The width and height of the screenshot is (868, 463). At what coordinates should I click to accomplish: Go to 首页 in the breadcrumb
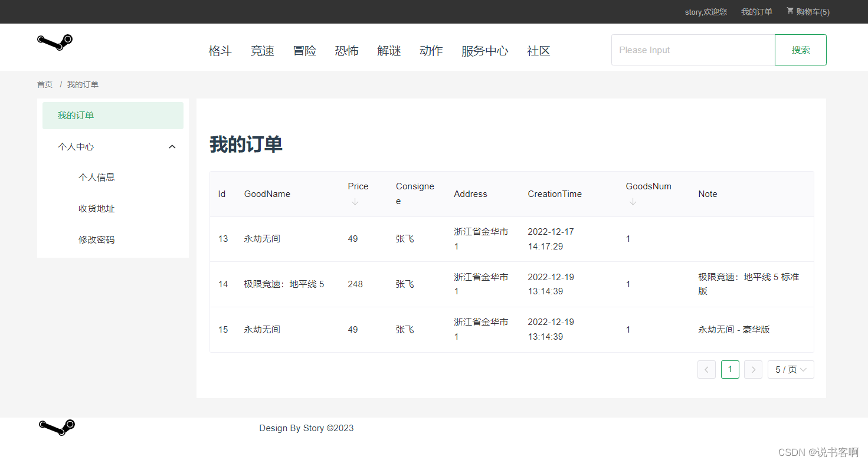[x=45, y=84]
